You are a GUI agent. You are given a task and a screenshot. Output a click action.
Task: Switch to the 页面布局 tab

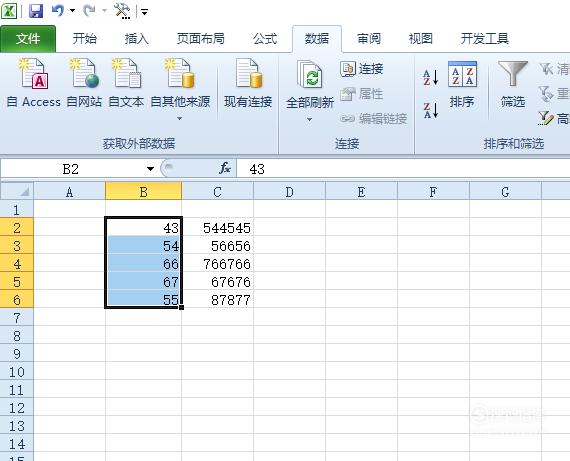click(200, 39)
